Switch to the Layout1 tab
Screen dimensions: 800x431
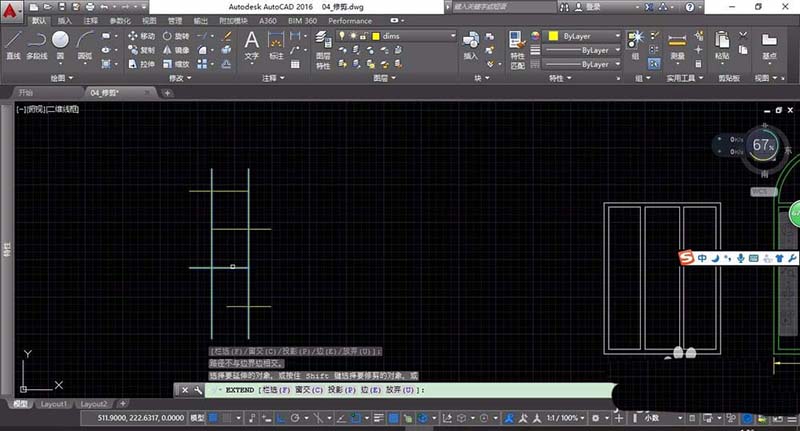[x=53, y=404]
